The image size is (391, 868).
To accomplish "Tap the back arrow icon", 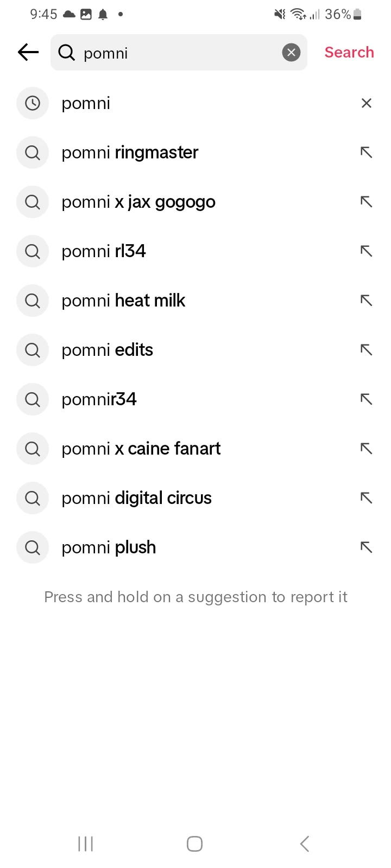I will 28,52.
